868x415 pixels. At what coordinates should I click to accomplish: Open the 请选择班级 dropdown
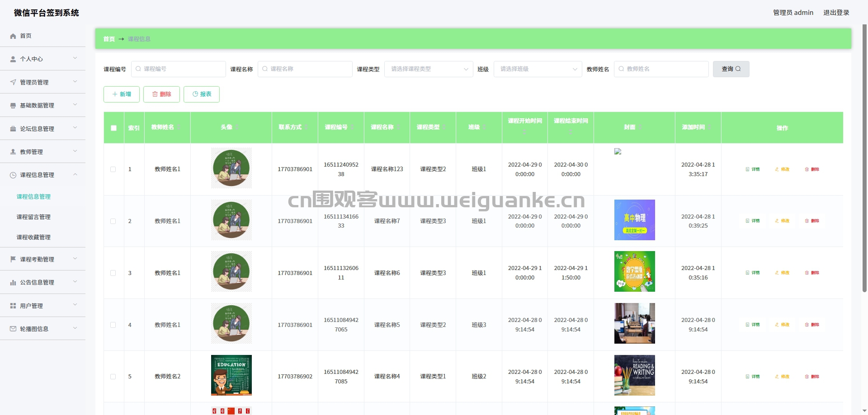[x=538, y=69]
